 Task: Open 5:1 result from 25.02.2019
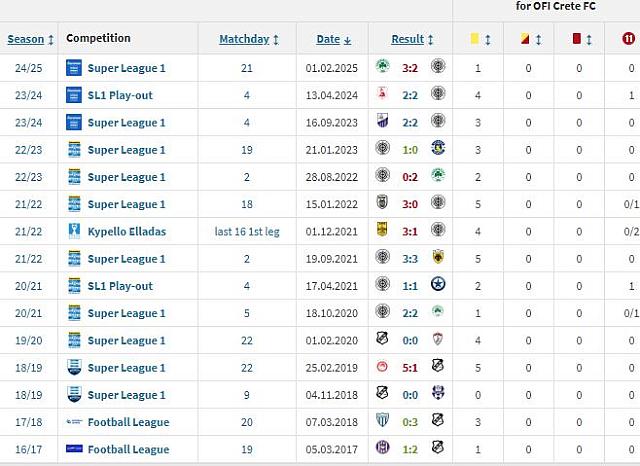pos(410,368)
